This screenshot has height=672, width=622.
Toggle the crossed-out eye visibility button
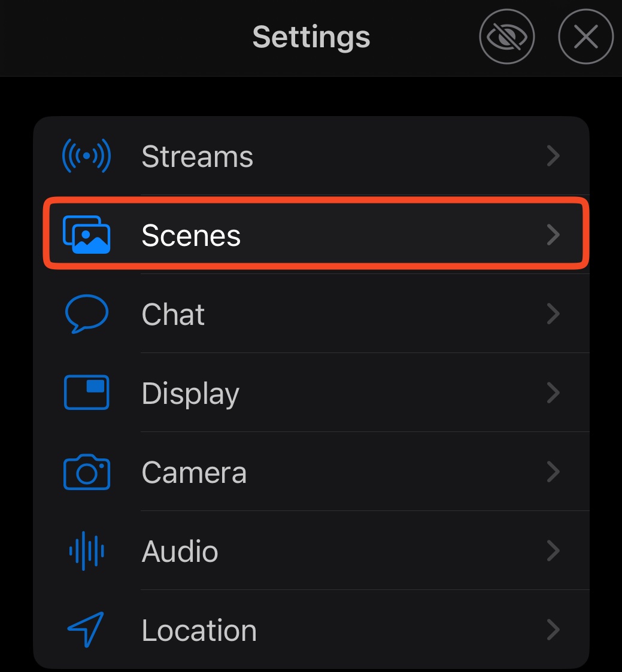tap(506, 37)
